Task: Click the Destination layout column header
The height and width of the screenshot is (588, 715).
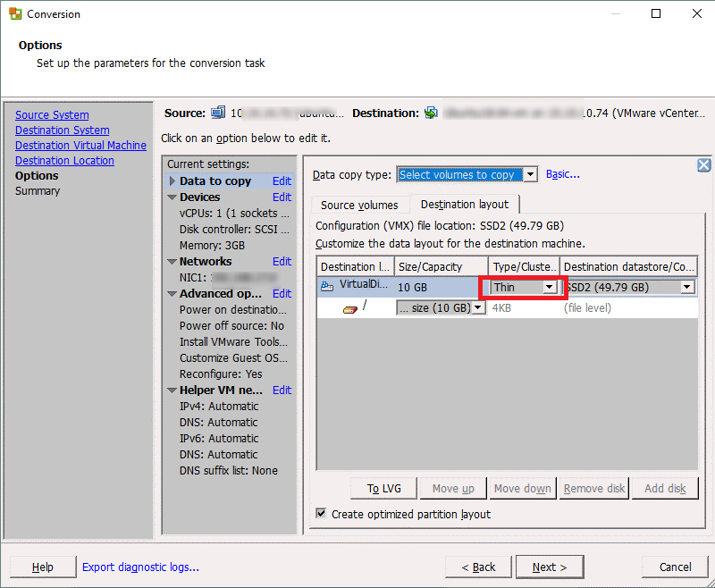Action: [355, 266]
